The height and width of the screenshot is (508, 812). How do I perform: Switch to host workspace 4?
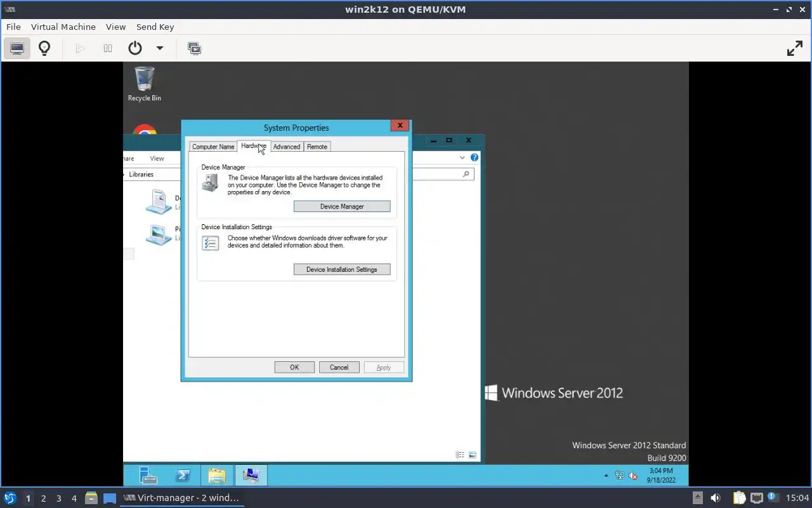click(x=74, y=498)
